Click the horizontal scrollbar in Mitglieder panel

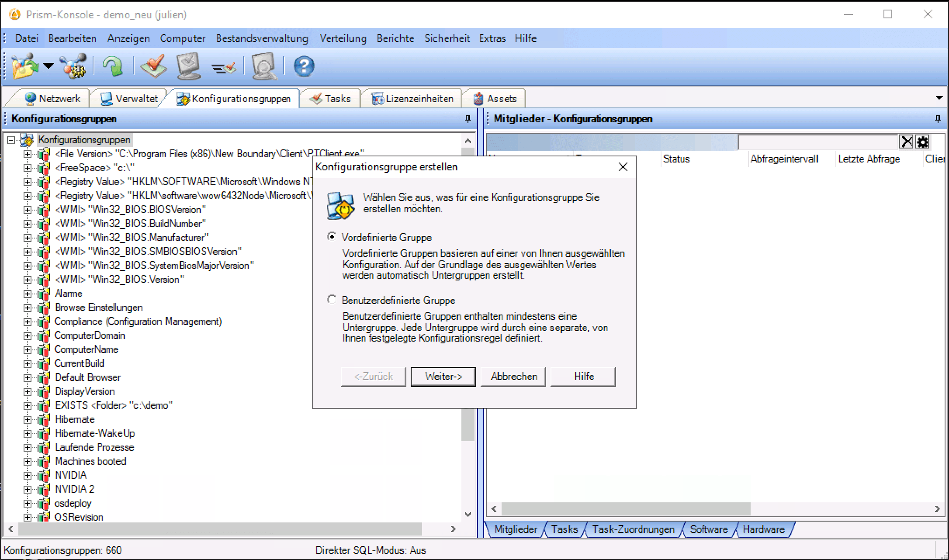coord(626,509)
